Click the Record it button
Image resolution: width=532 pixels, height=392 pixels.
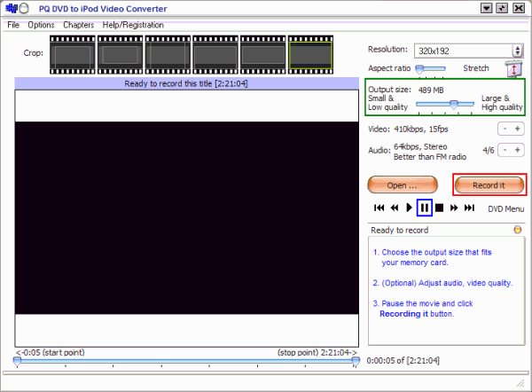tap(489, 185)
